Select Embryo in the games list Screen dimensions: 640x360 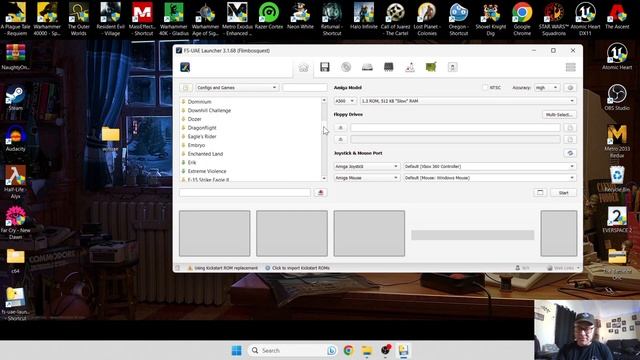pyautogui.click(x=196, y=145)
